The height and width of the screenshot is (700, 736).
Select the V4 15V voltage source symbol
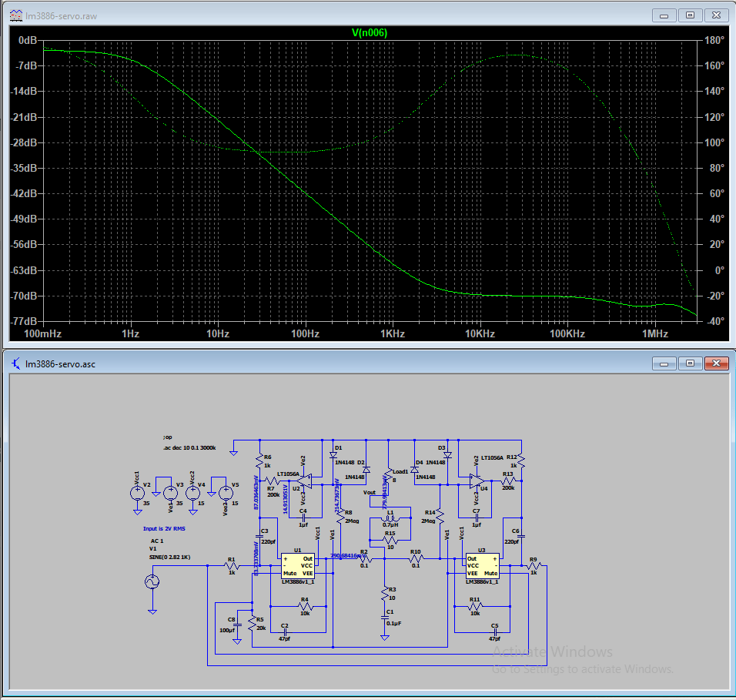[193, 493]
